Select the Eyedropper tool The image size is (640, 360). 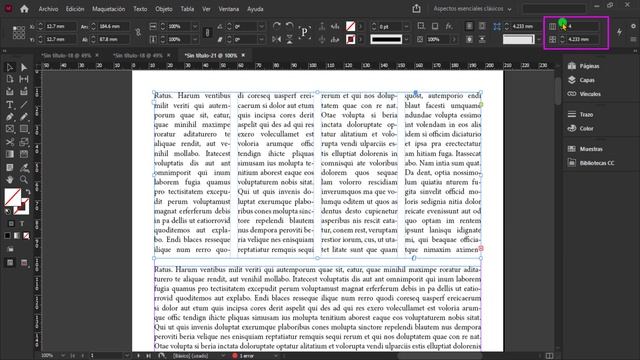[24, 167]
